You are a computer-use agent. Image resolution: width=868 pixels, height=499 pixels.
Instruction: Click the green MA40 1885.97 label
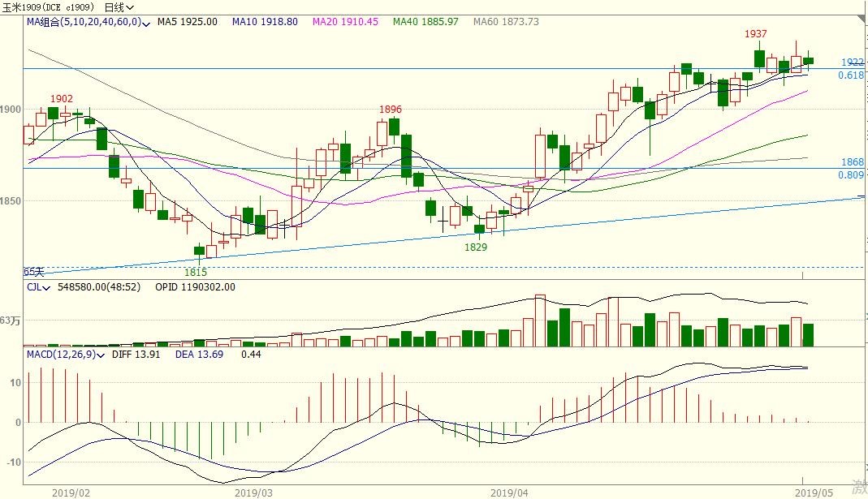[x=425, y=22]
